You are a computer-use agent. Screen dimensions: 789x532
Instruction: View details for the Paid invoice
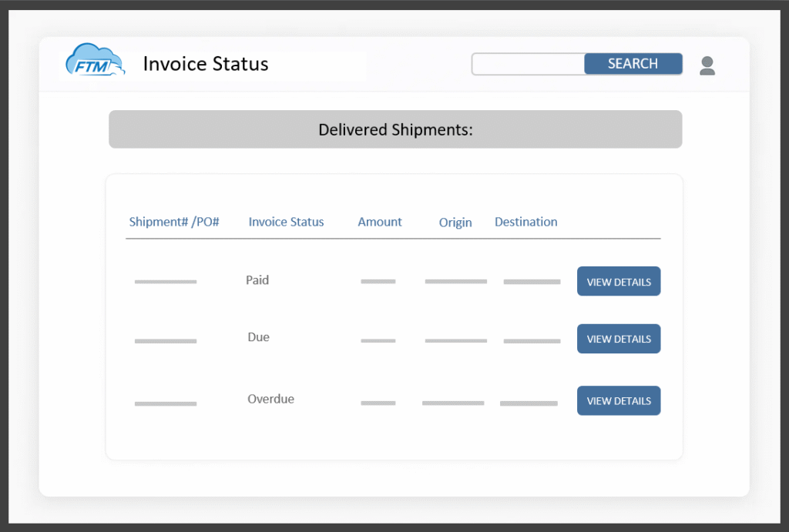point(618,282)
